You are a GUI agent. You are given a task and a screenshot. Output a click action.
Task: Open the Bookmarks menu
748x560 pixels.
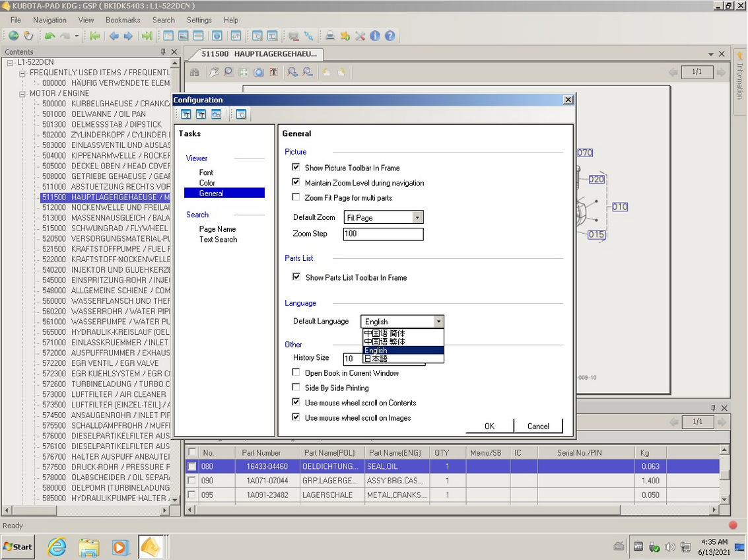click(x=123, y=20)
